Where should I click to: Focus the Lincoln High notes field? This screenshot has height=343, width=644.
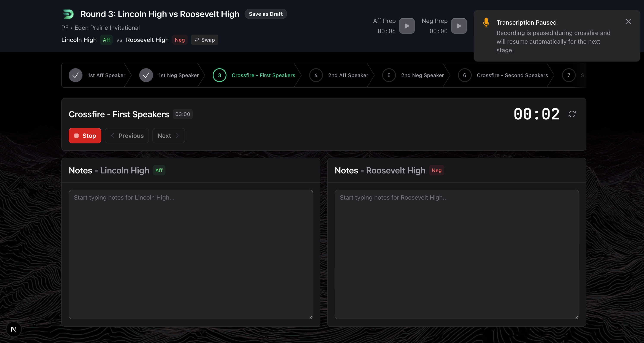(x=190, y=254)
